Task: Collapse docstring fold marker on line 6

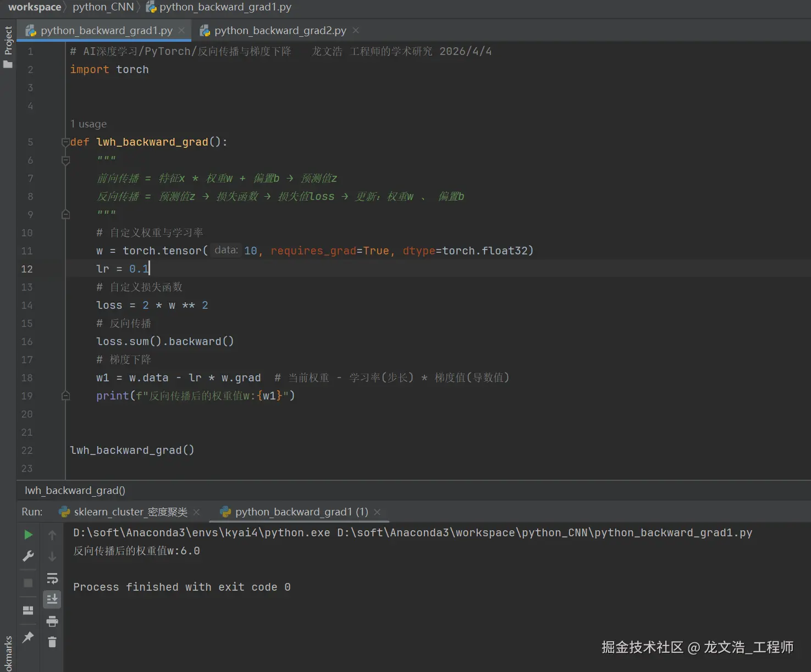Action: tap(65, 160)
